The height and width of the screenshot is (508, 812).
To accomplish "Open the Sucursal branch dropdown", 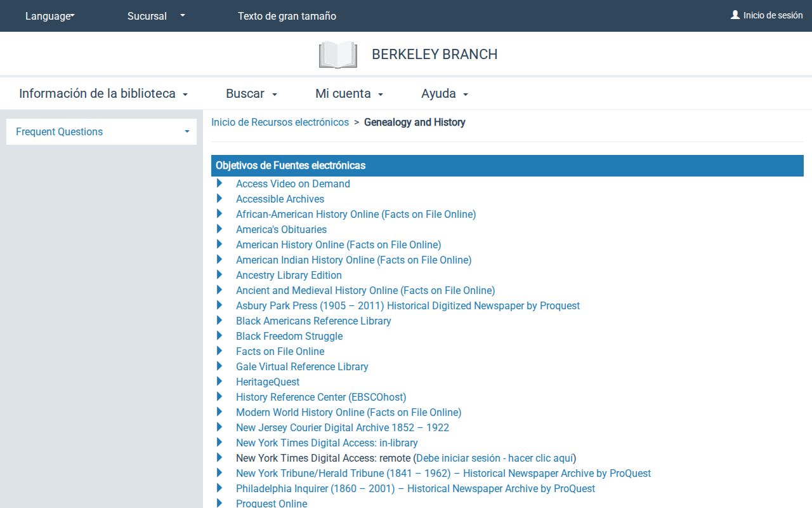I will click(x=156, y=16).
